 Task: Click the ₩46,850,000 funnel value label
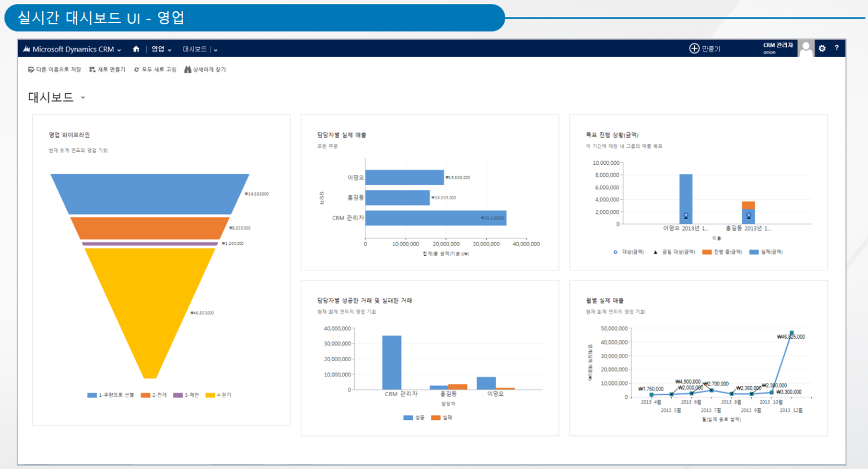coord(202,313)
